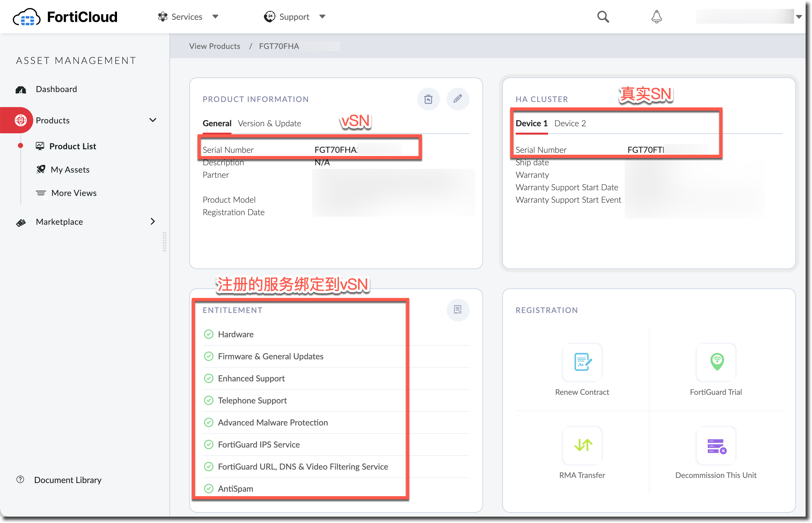Click the RMA Transfer arrows icon
This screenshot has width=812, height=523.
click(582, 445)
